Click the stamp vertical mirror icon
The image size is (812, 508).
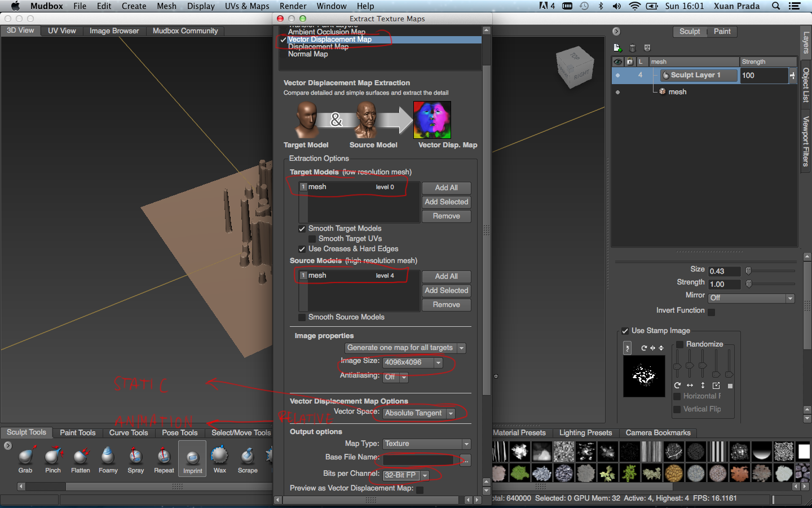(x=661, y=348)
